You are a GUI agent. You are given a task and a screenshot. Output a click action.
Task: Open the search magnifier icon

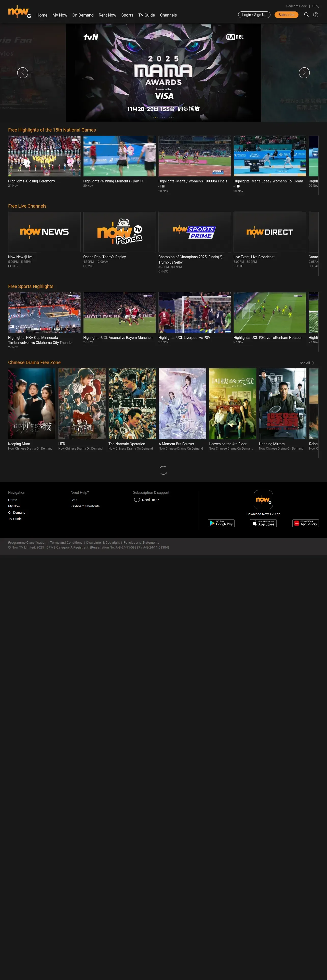(x=306, y=15)
